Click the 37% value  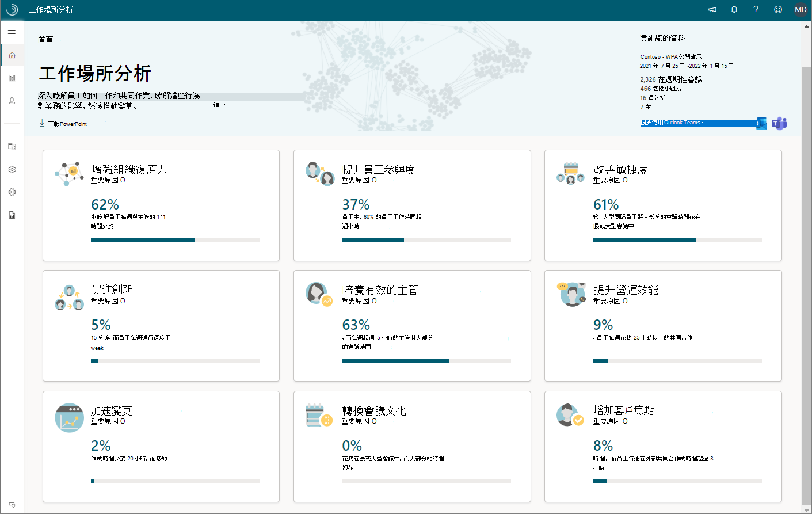[x=356, y=204]
